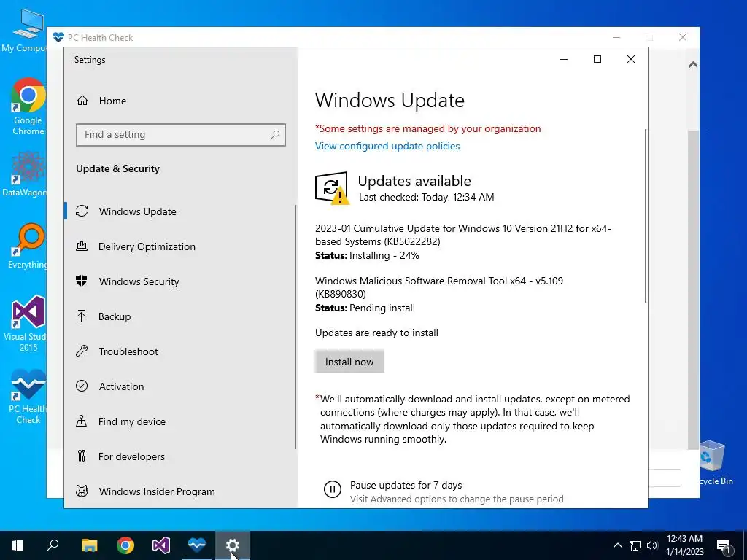Select Visual Studio 2015 desktop shortcut

tap(25, 323)
